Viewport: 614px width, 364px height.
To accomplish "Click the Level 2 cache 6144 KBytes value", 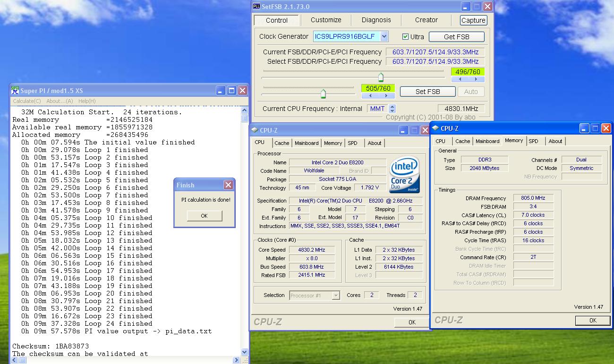I will (399, 267).
